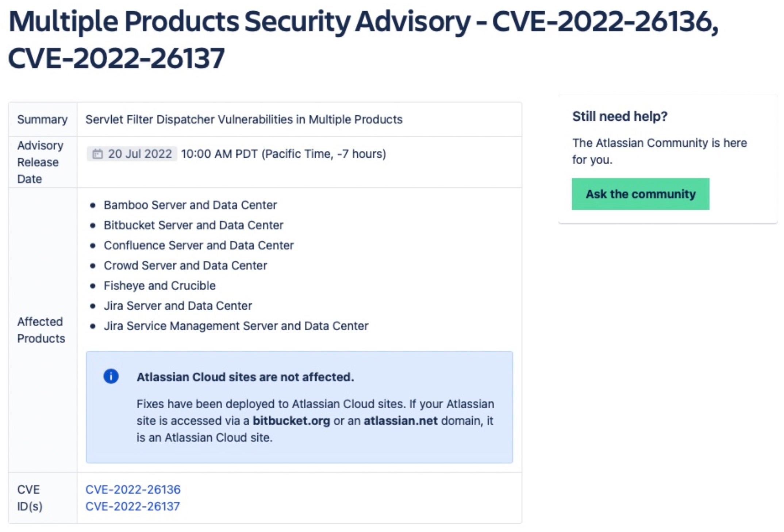Viewport: 784px width, 532px height.
Task: Click the blue info icon in the notice panel
Action: point(111,376)
